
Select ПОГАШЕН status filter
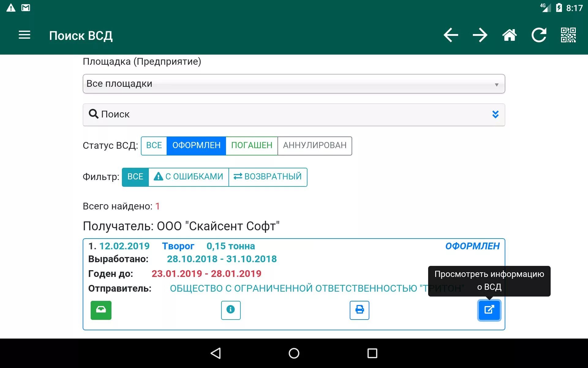coord(251,146)
